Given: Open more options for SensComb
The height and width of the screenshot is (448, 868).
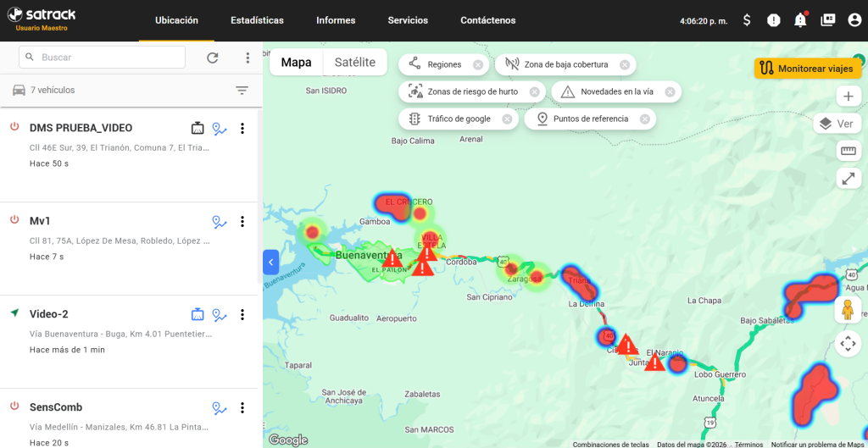Looking at the screenshot, I should 242,407.
